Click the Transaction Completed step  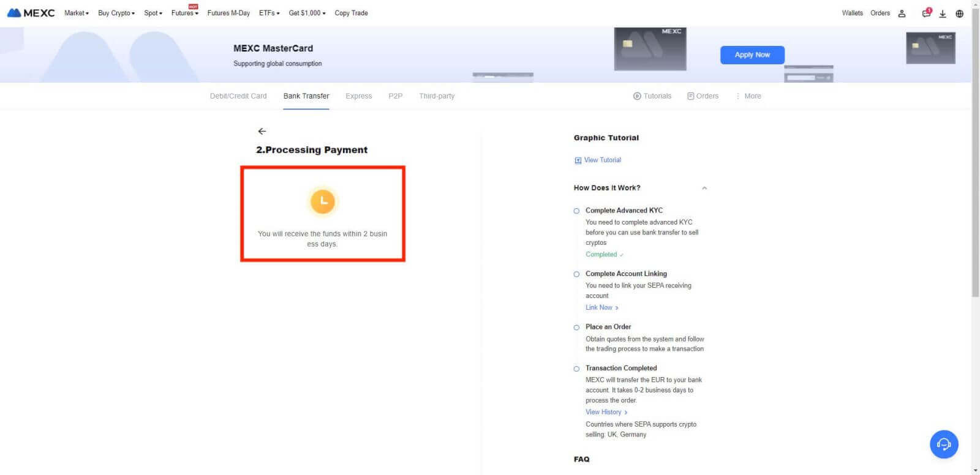click(x=621, y=368)
